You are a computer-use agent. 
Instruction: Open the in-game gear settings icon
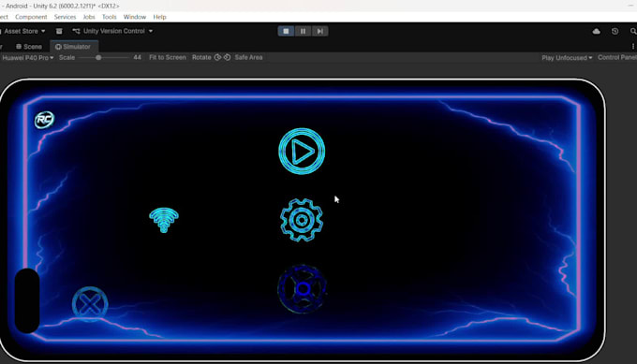click(x=302, y=220)
